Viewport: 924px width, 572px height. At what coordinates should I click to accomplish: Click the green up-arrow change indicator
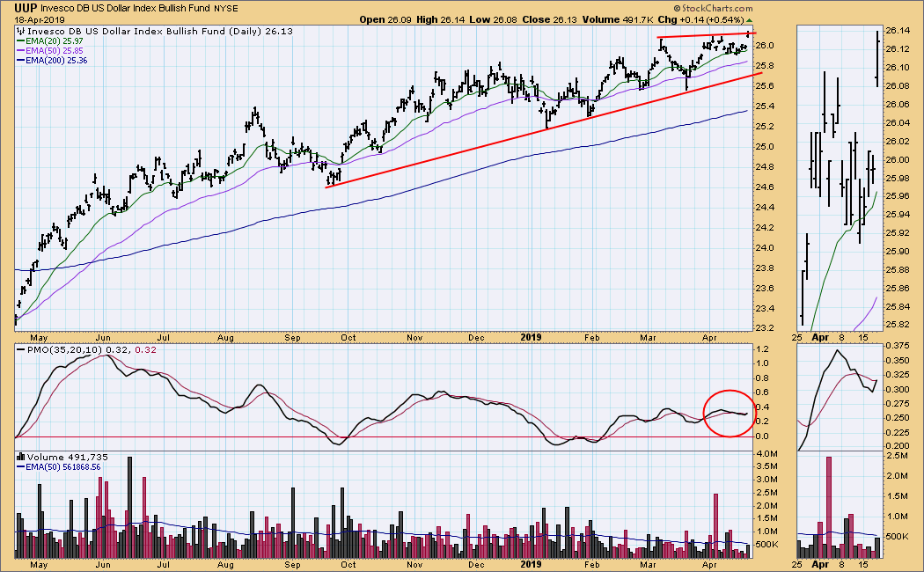[x=749, y=19]
